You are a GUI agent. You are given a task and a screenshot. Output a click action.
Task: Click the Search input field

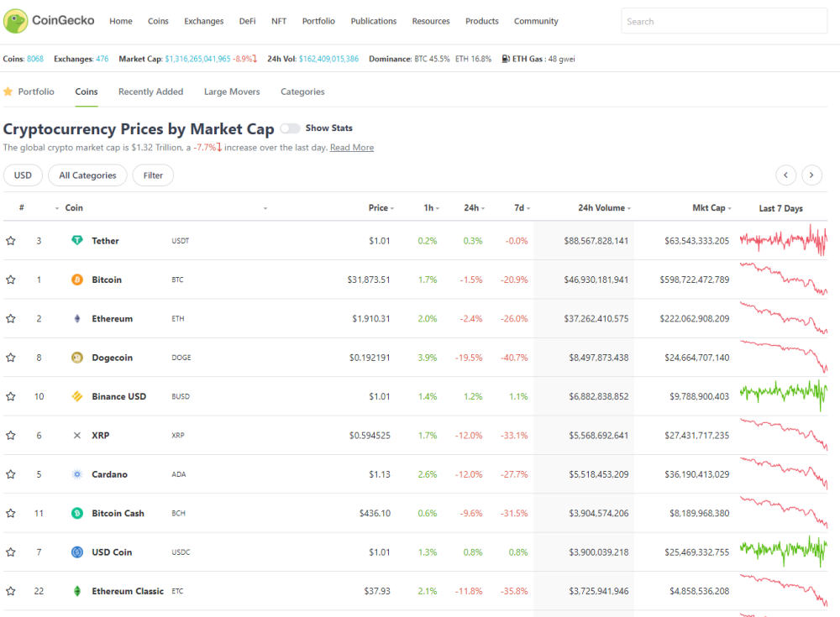pos(724,22)
